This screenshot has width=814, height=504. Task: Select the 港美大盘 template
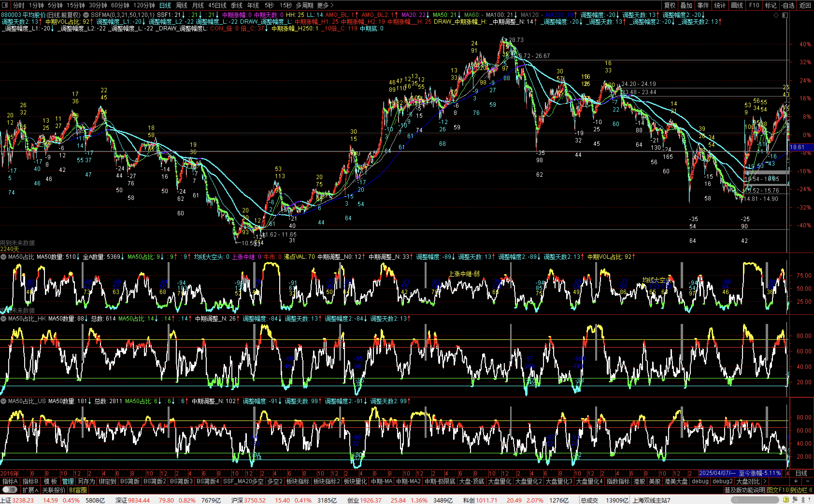pyautogui.click(x=676, y=481)
